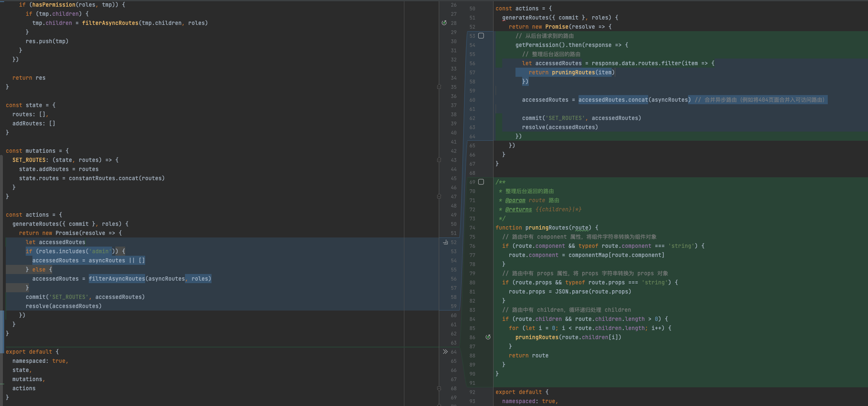Click recursive call icon at left line 28
The image size is (868, 406).
tap(444, 23)
